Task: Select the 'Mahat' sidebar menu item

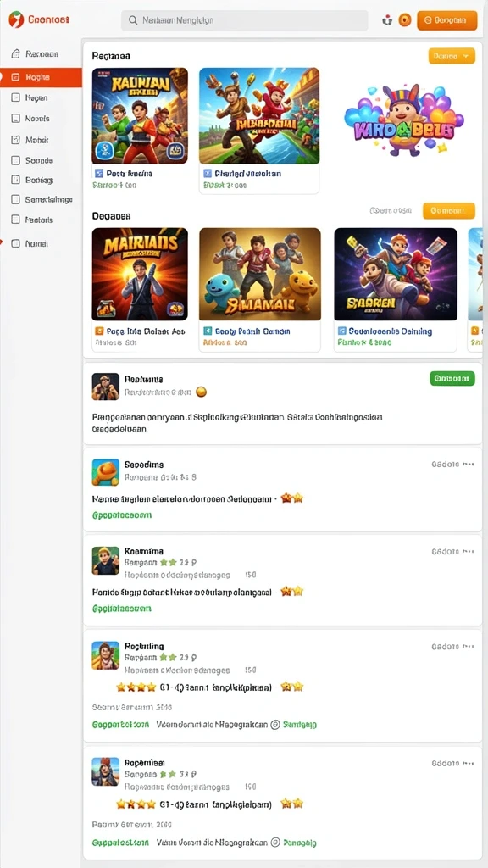Action: [x=41, y=140]
